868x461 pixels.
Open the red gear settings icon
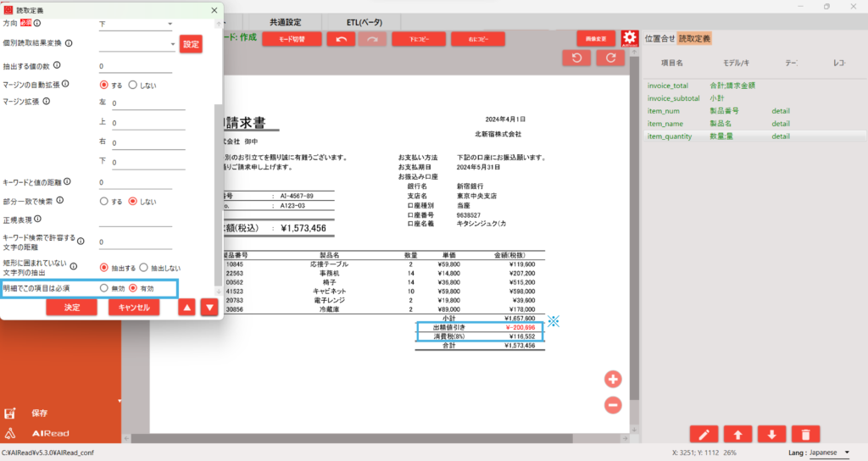point(629,38)
